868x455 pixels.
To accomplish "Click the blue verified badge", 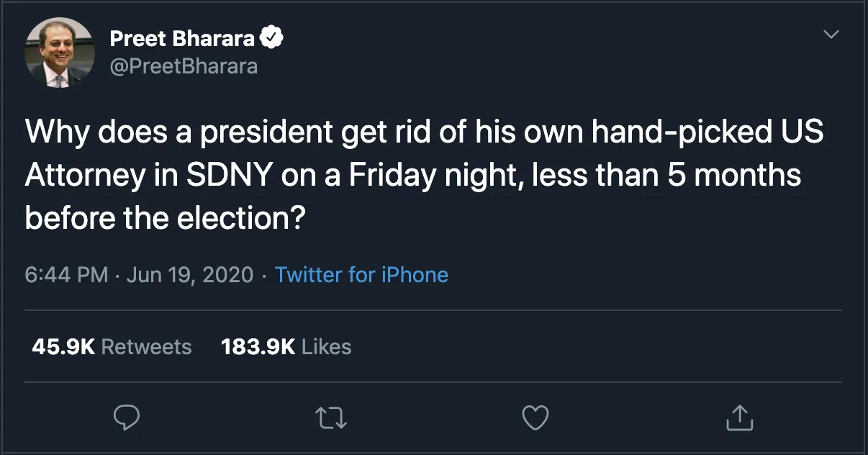I will click(272, 39).
